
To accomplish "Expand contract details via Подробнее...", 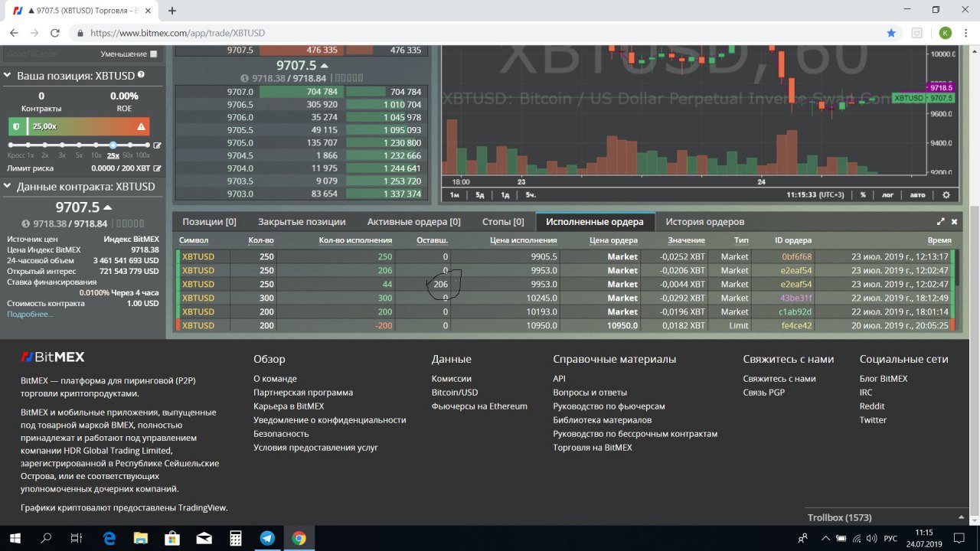I will tap(31, 315).
